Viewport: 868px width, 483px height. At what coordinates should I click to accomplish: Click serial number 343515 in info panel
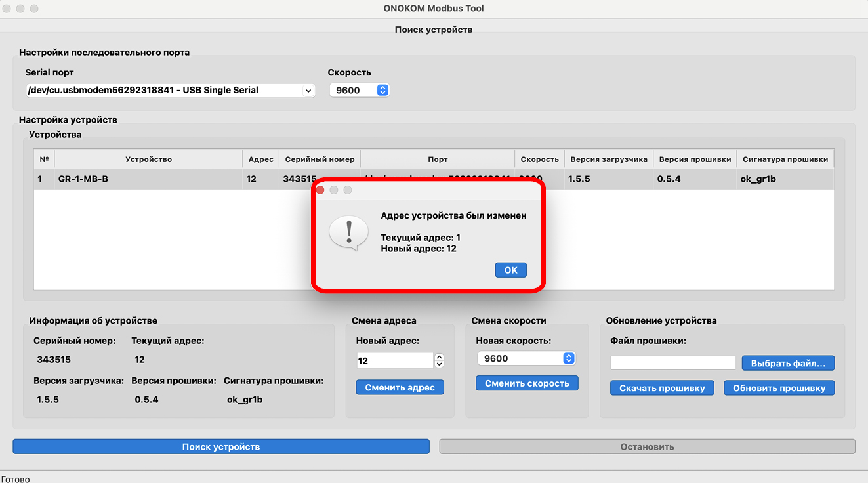tap(54, 360)
